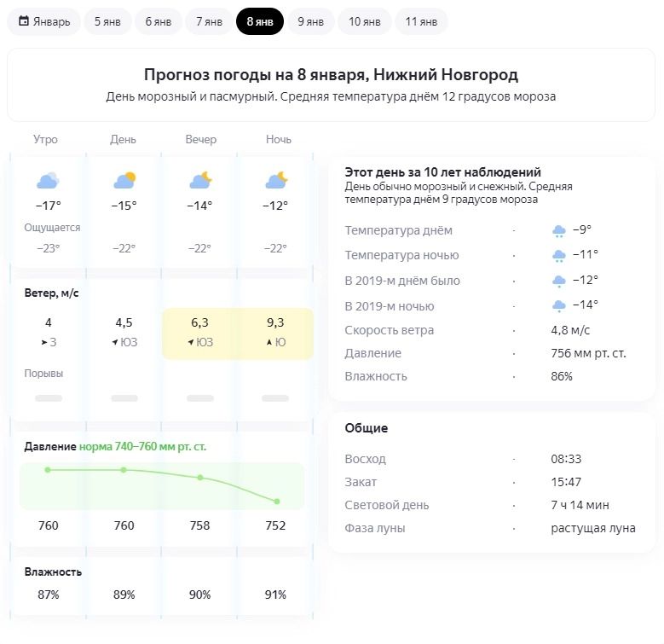Click the Утро column header
The width and height of the screenshot is (664, 644).
point(46,139)
